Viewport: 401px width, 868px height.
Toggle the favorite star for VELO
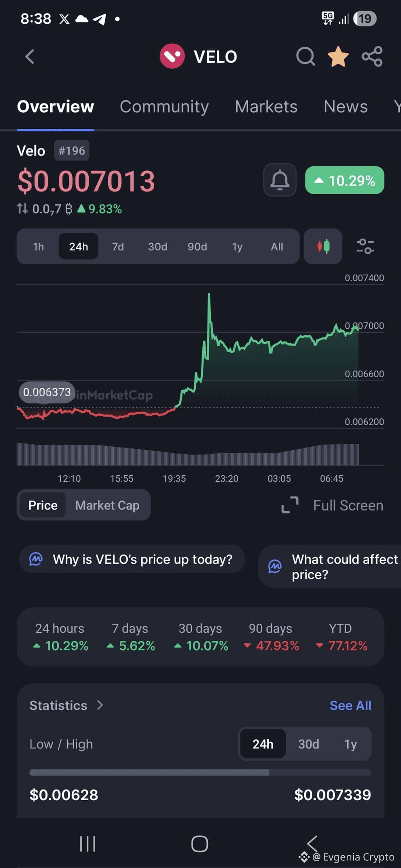[338, 56]
